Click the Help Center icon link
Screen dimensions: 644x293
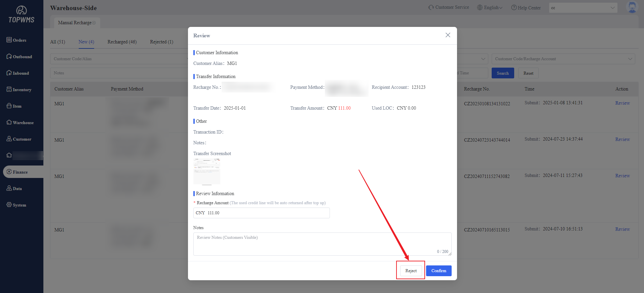point(514,8)
